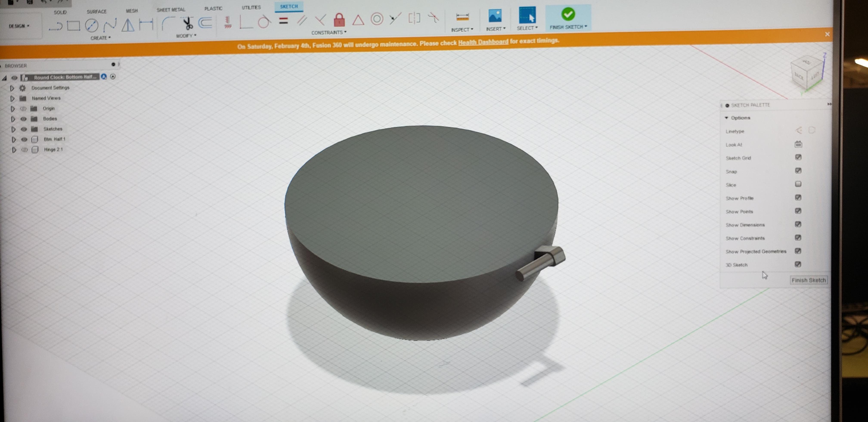
Task: Enable the Slice checkbox
Action: pyautogui.click(x=798, y=184)
